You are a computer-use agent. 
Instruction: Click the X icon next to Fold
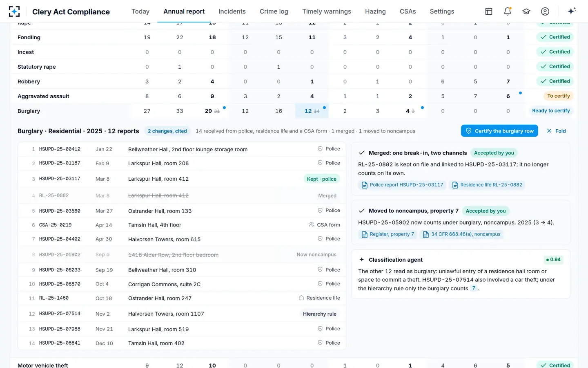pos(549,131)
